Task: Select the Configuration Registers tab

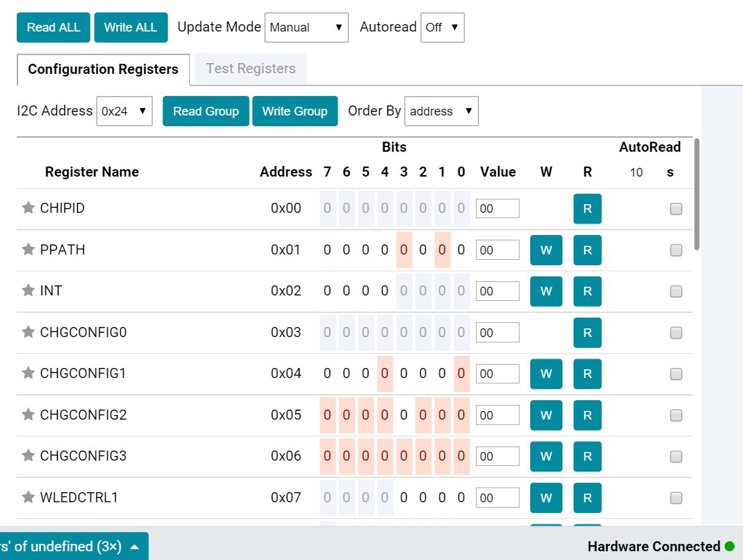Action: point(103,69)
